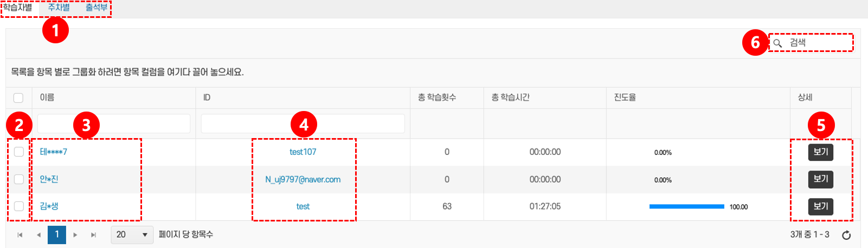Select the 학습자별 tab
The image size is (868, 248).
click(18, 8)
